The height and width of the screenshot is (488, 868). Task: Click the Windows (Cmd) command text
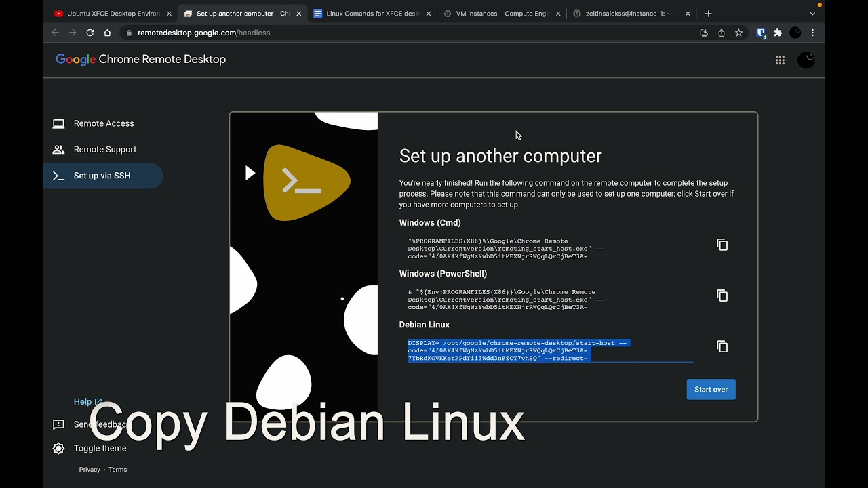(x=505, y=249)
